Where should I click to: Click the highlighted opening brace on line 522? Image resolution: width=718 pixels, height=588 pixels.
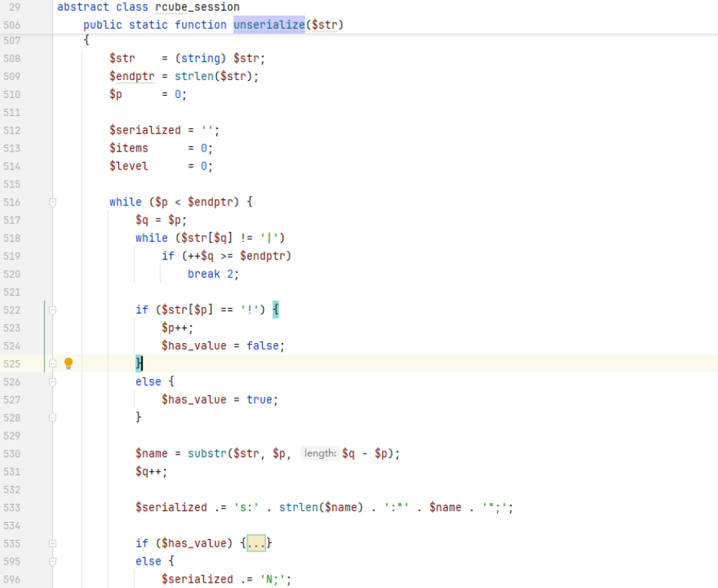[x=275, y=310]
